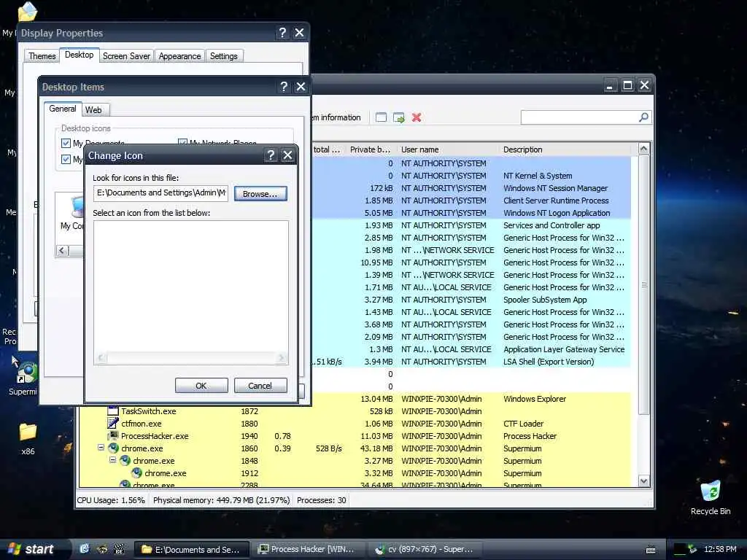Click the icon file path field
The height and width of the screenshot is (560, 747).
pos(160,192)
